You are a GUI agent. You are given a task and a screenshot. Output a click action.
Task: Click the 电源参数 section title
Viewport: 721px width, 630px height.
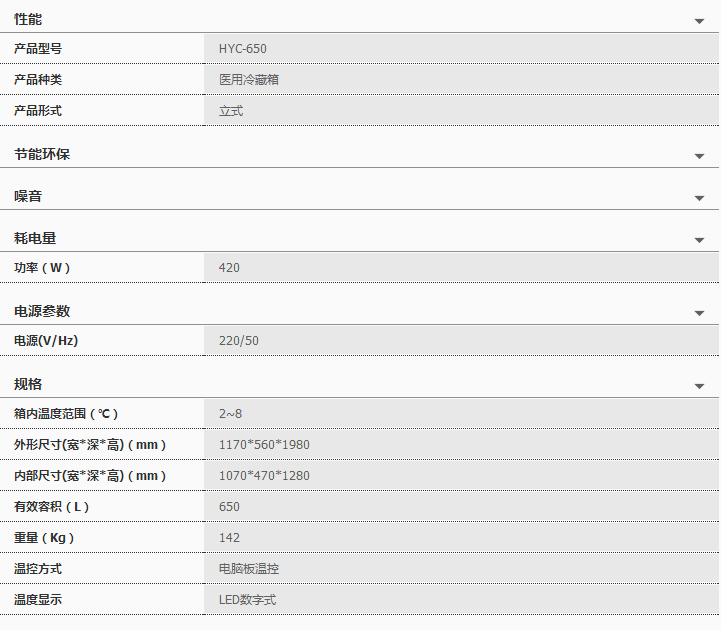pos(42,311)
